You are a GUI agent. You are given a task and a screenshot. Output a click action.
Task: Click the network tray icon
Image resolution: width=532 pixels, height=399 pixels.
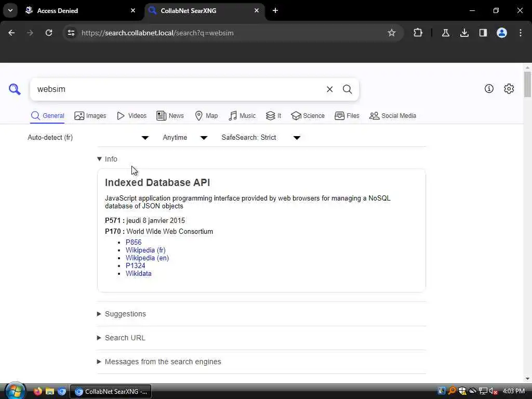pos(483,391)
